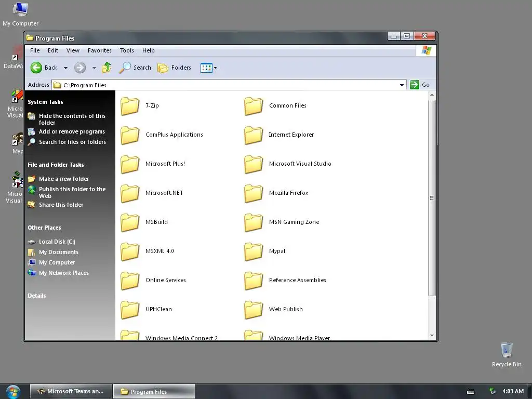
Task: Click Publish this folder to the Web
Action: coord(72,192)
